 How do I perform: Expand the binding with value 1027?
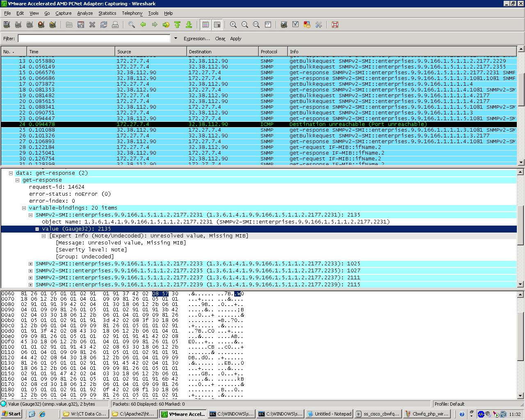(x=31, y=271)
